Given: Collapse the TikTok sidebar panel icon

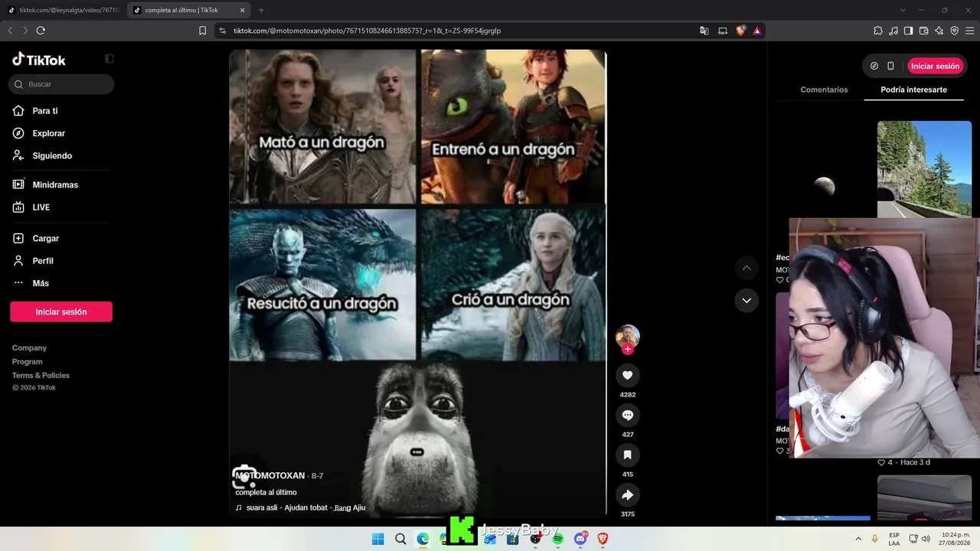Looking at the screenshot, I should pos(109,59).
